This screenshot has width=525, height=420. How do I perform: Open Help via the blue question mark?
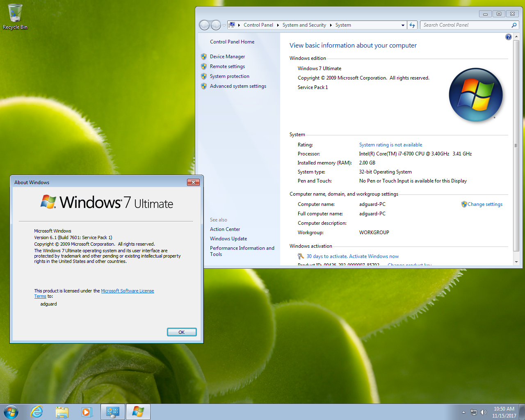[x=509, y=37]
